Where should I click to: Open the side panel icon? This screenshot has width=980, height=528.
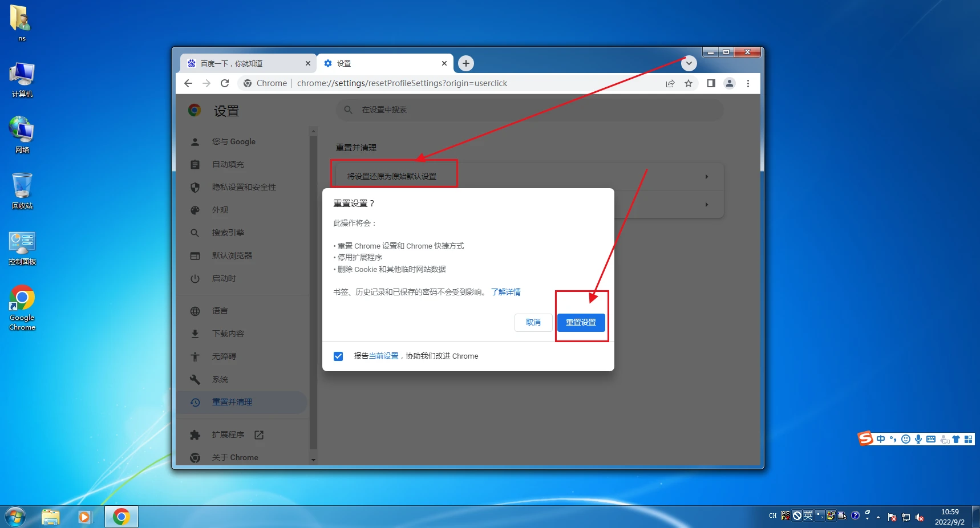[711, 83]
